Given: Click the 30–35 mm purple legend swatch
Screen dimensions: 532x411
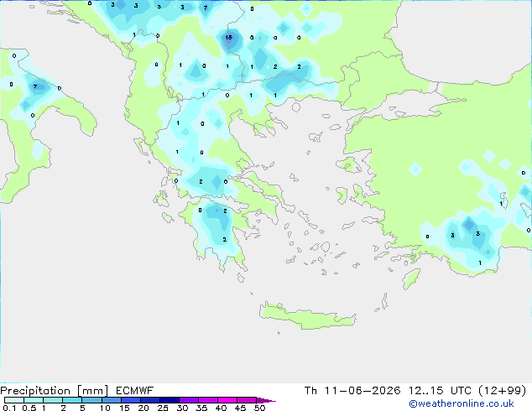Looking at the screenshot, I should (188, 400).
